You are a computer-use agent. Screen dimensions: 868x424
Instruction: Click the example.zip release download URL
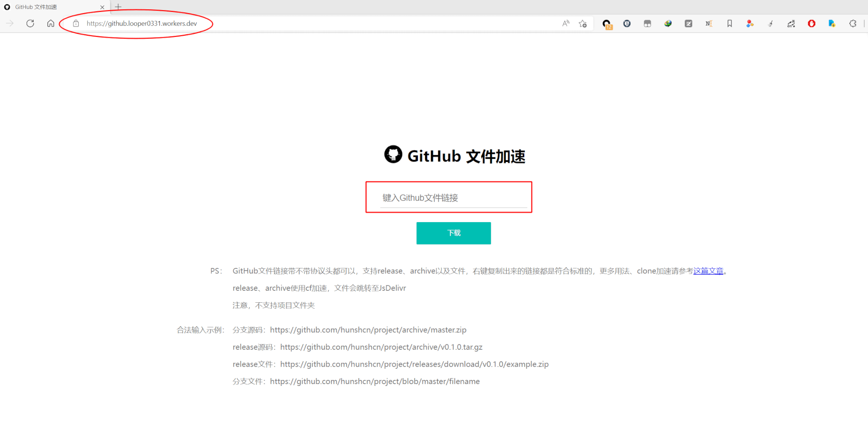[415, 364]
